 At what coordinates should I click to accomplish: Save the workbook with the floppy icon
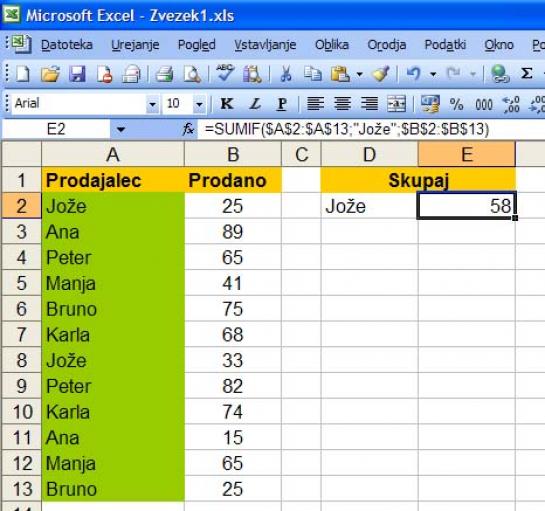(x=77, y=74)
